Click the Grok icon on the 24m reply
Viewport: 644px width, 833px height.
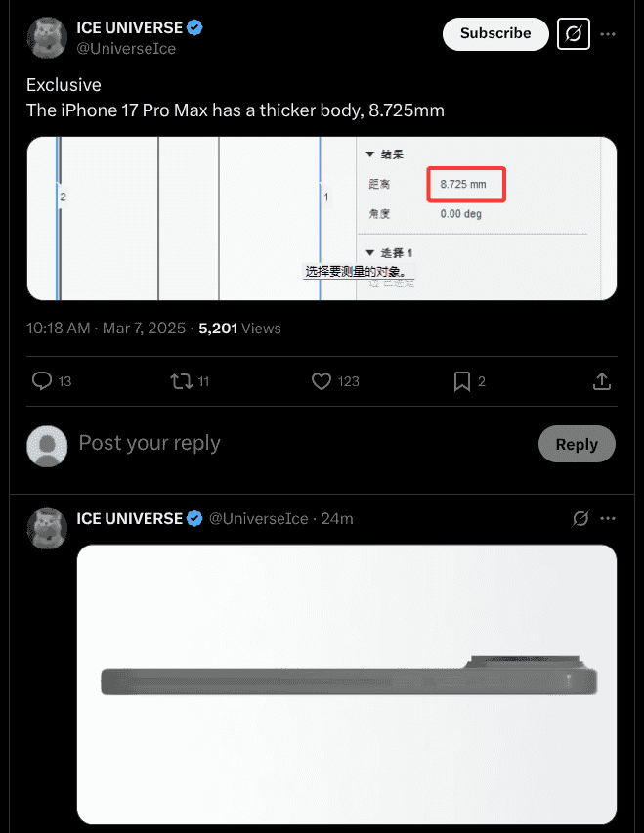coord(582,518)
